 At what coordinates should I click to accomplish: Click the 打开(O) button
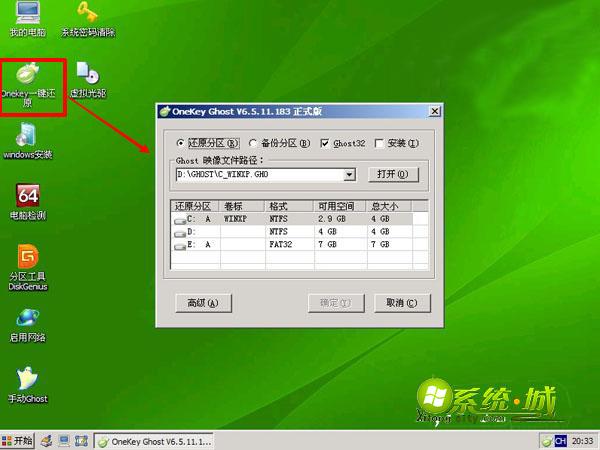393,174
